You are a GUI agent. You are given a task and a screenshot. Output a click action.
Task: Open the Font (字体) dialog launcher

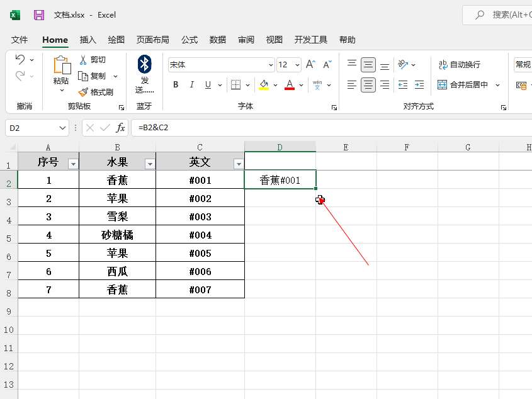click(x=334, y=108)
